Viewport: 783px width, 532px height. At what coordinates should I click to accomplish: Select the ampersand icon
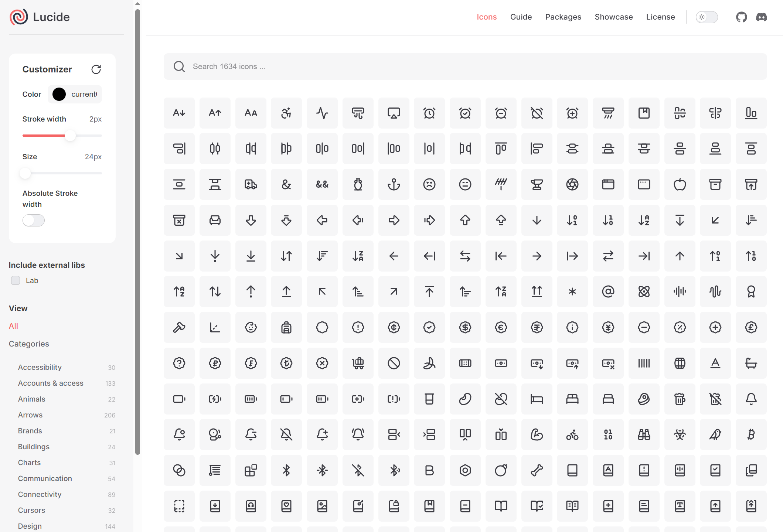click(286, 184)
